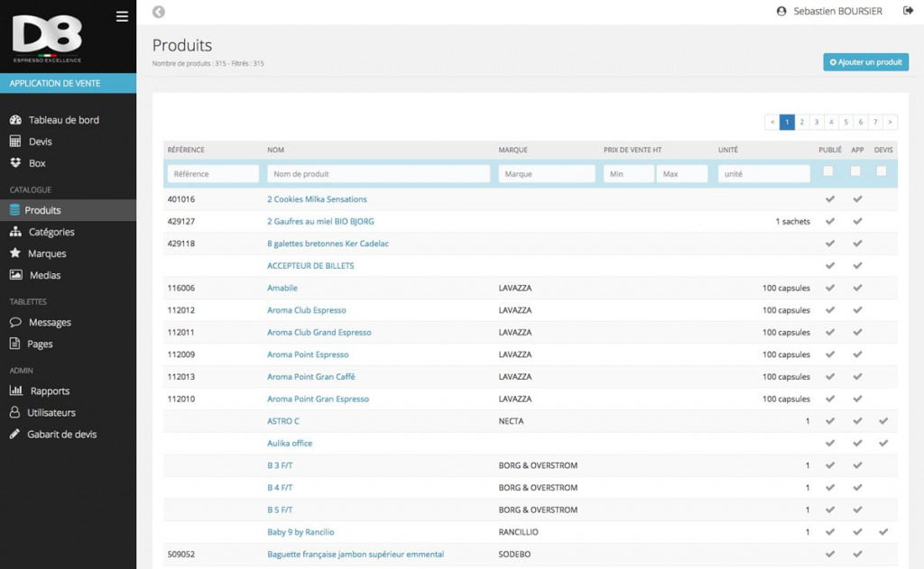Click the PRIX DE VENTE HT column header
924x569 pixels.
point(633,150)
